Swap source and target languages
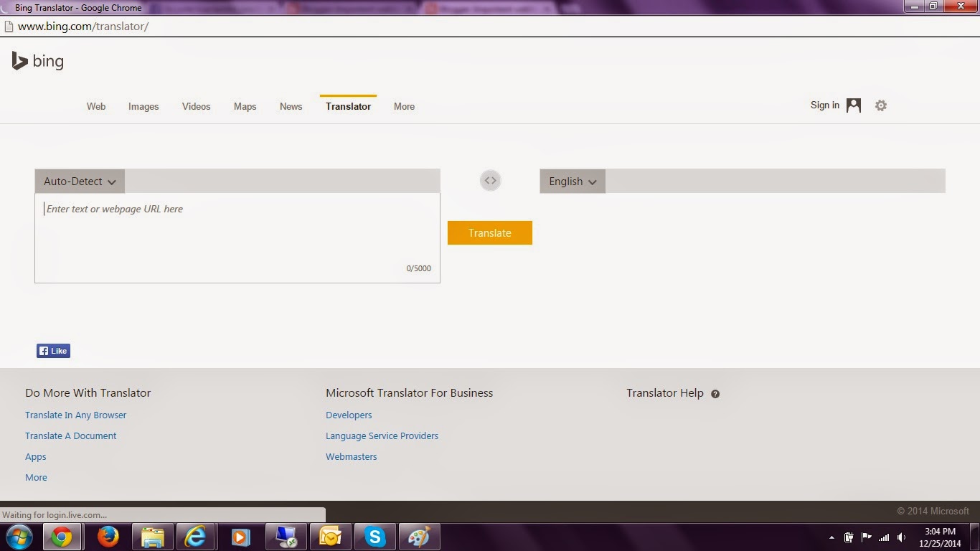Image resolution: width=980 pixels, height=551 pixels. (490, 181)
